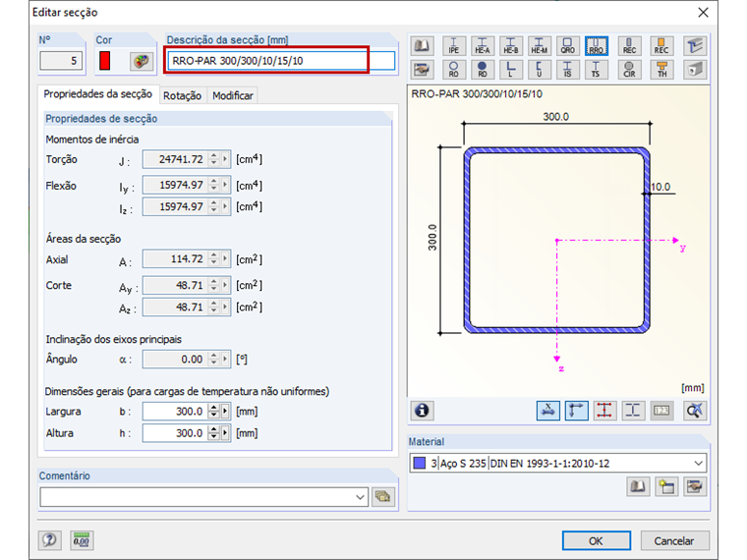Adjust Largura b spinner
Image resolution: width=747 pixels, height=560 pixels.
point(214,412)
